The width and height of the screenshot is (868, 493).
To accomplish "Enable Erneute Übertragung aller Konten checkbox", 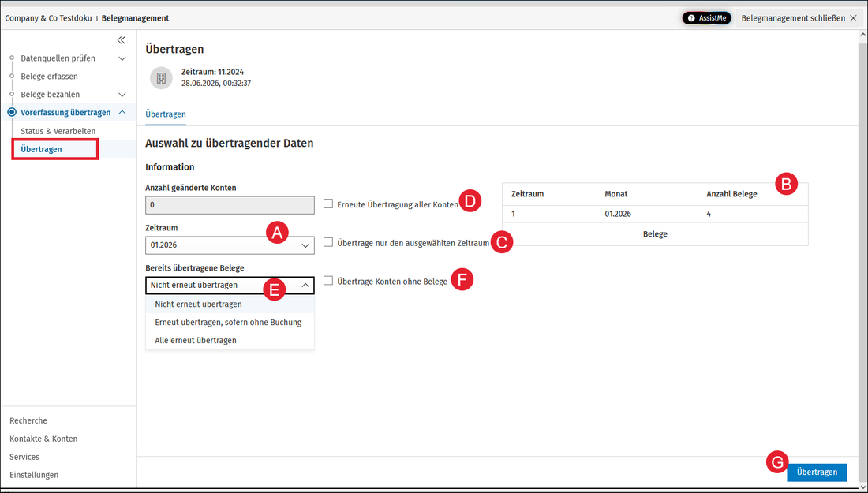I will pos(328,204).
